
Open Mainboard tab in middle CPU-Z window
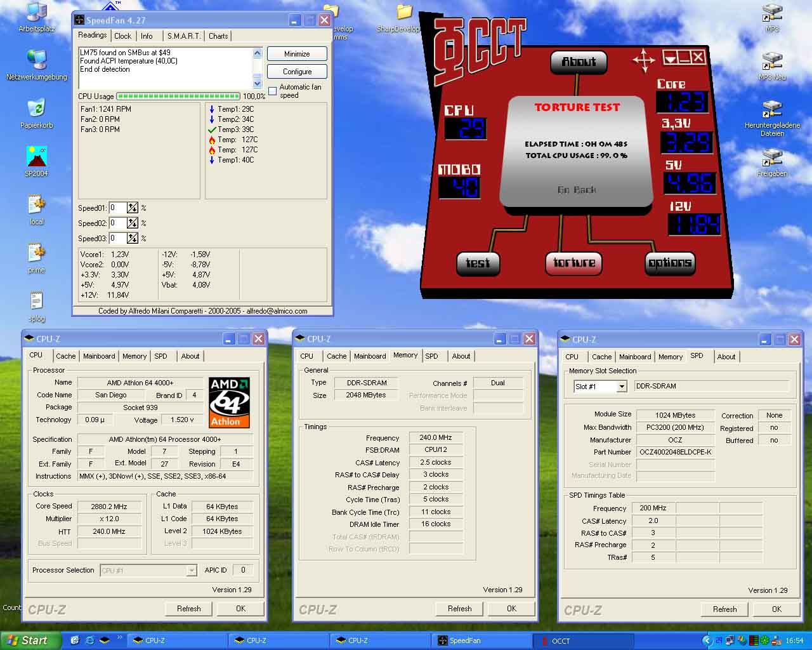(x=370, y=356)
